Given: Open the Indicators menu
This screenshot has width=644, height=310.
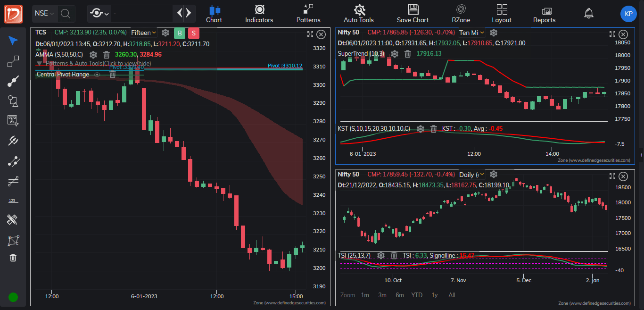Looking at the screenshot, I should click(x=259, y=14).
